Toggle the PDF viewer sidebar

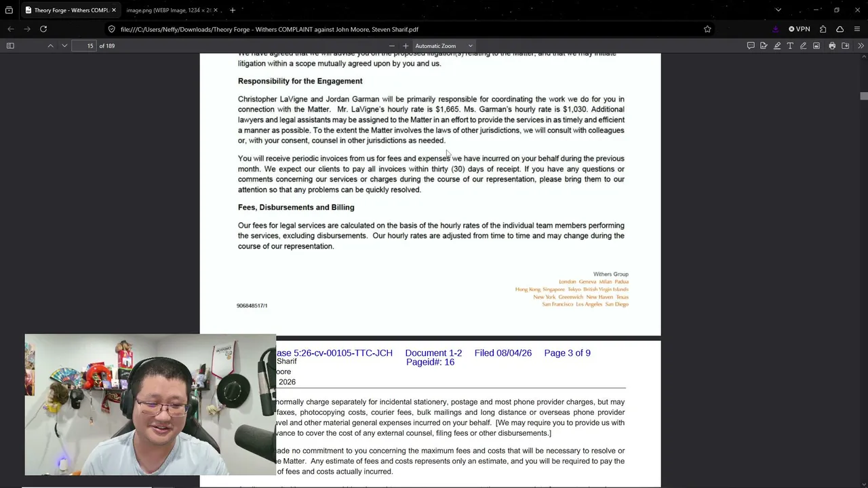click(10, 45)
